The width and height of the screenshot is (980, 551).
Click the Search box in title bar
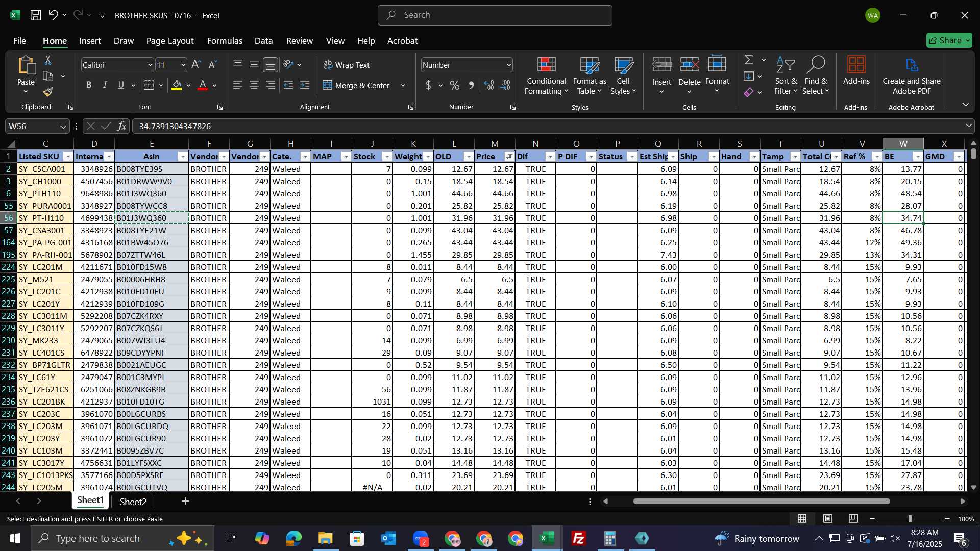tap(495, 15)
